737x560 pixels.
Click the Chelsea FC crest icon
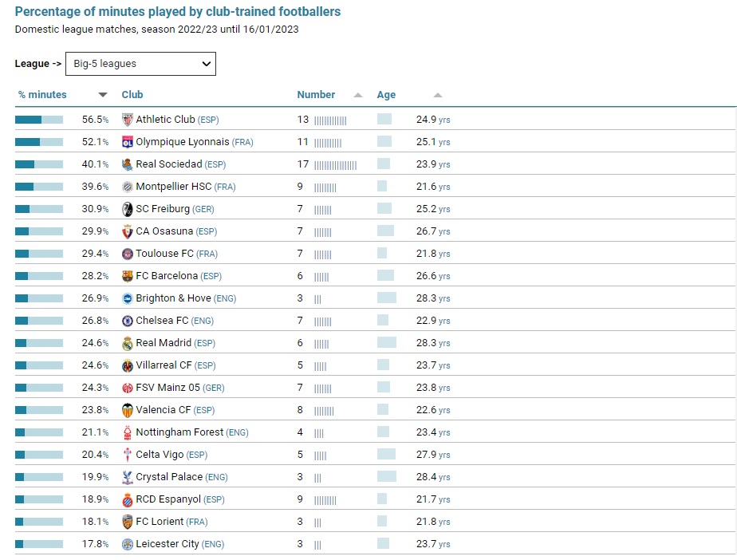(128, 321)
